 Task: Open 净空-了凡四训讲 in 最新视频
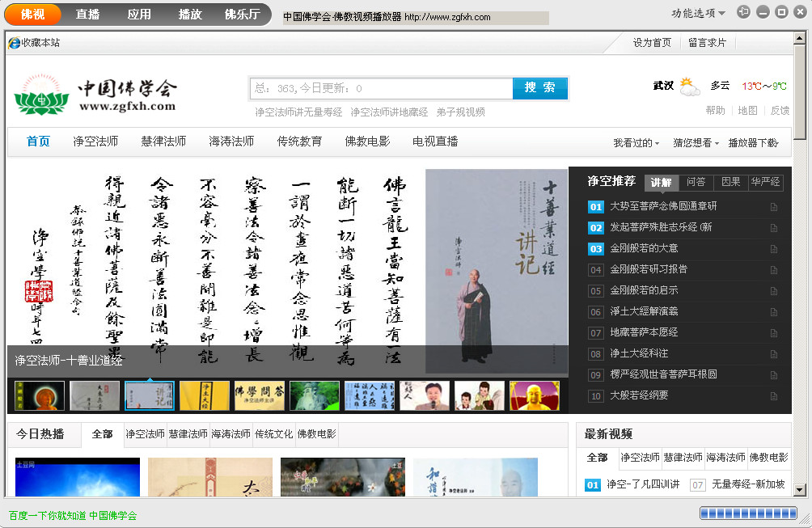(643, 484)
